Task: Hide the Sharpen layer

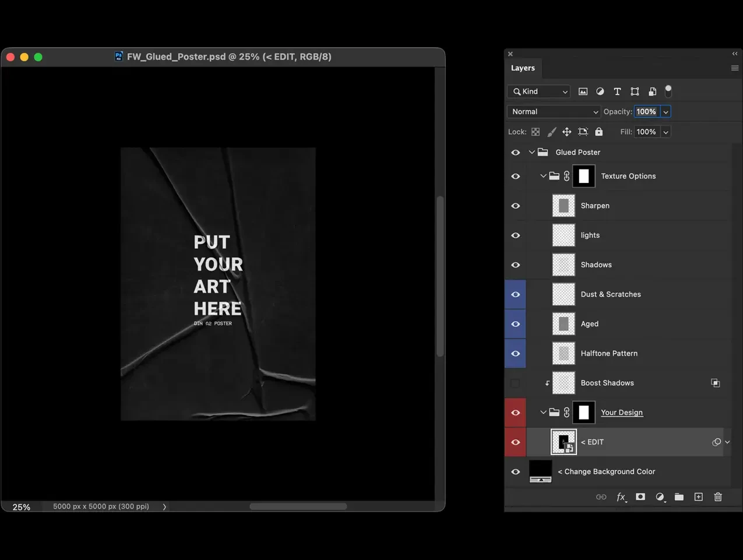Action: point(515,205)
